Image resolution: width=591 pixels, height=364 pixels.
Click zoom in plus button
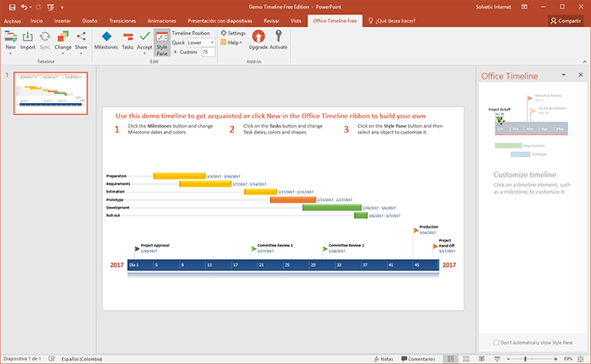tap(556, 359)
